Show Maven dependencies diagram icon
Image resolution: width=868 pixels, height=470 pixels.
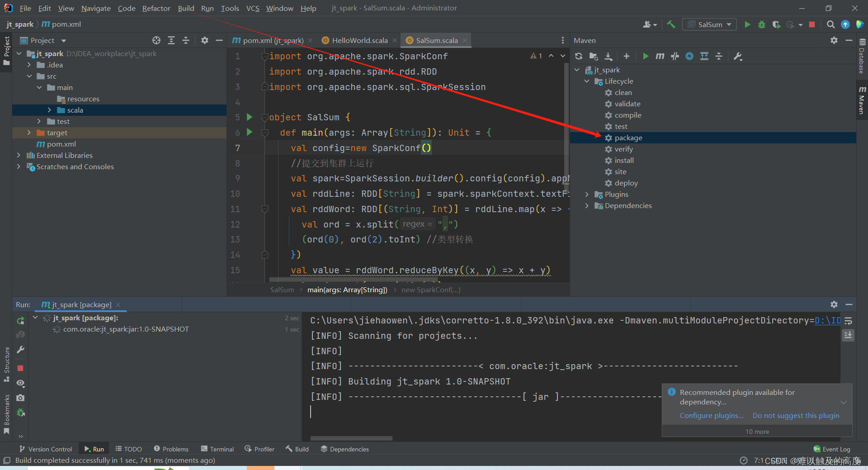704,56
